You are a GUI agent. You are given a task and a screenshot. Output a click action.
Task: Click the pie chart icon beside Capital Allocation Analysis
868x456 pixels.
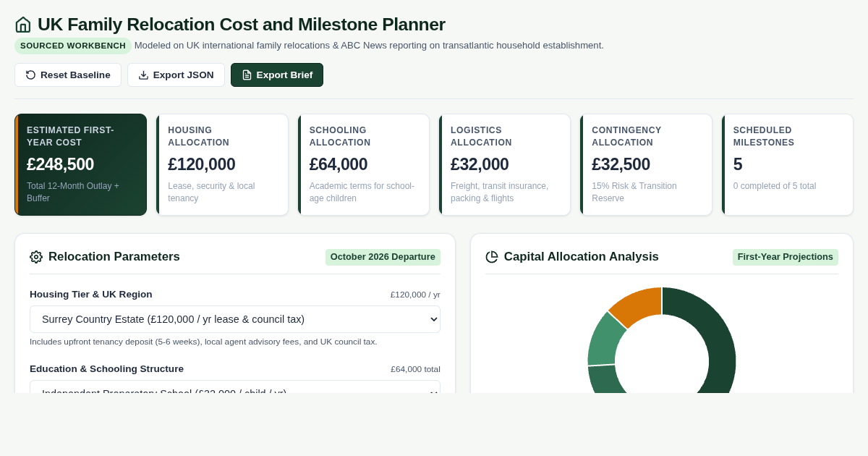point(492,257)
